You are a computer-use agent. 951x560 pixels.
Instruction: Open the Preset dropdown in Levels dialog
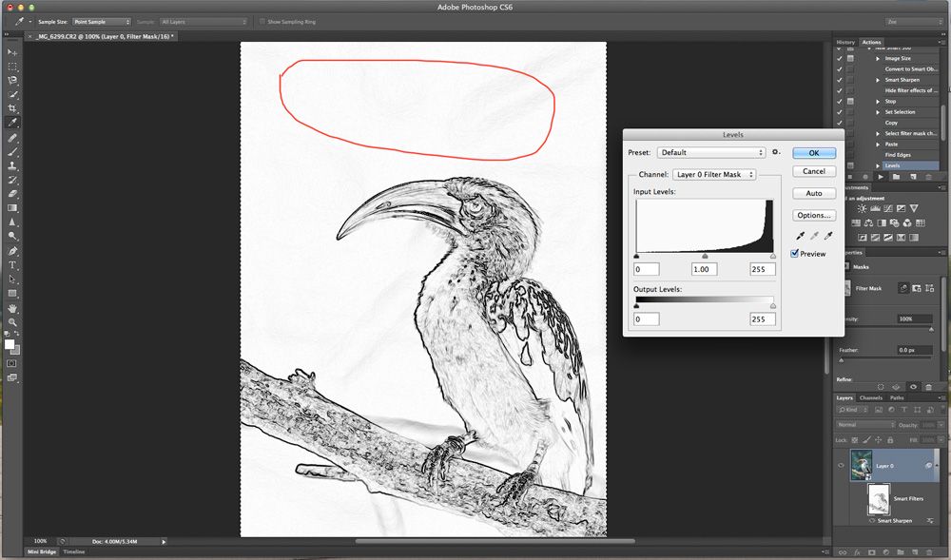710,152
